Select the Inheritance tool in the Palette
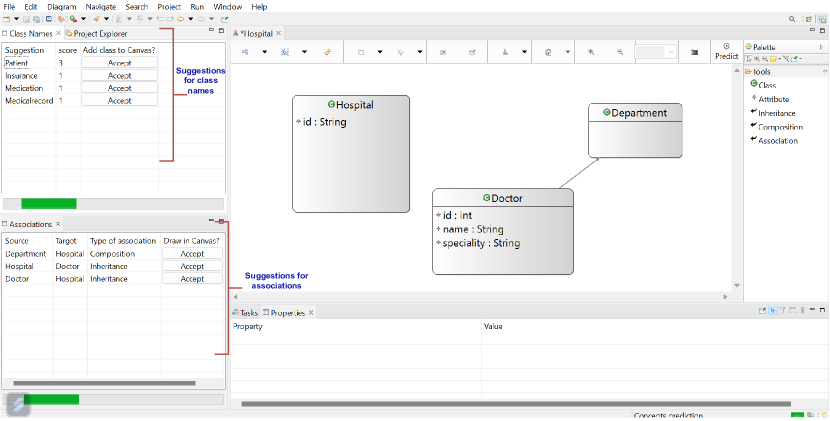This screenshot has height=421, width=830. (773, 113)
